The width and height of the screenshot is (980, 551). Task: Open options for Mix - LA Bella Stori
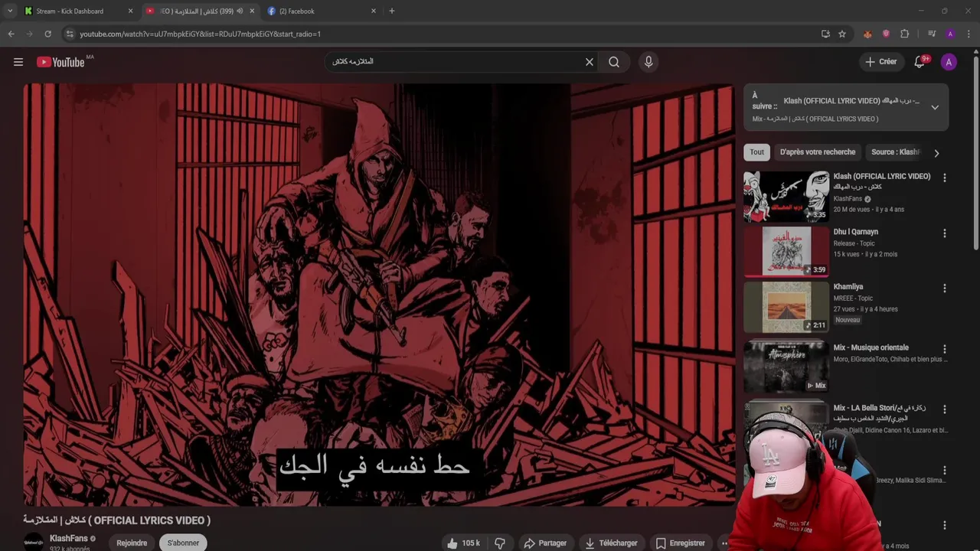(x=944, y=409)
